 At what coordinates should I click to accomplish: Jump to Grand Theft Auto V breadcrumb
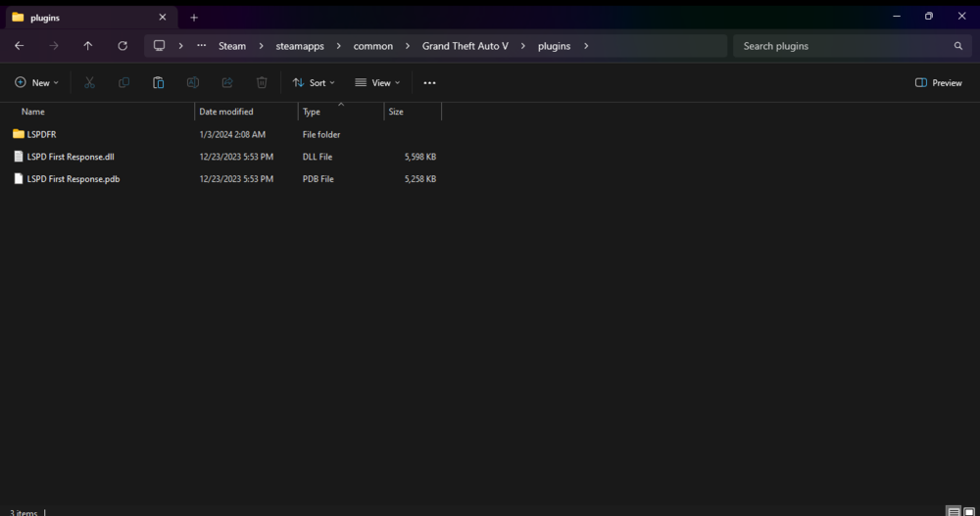465,46
